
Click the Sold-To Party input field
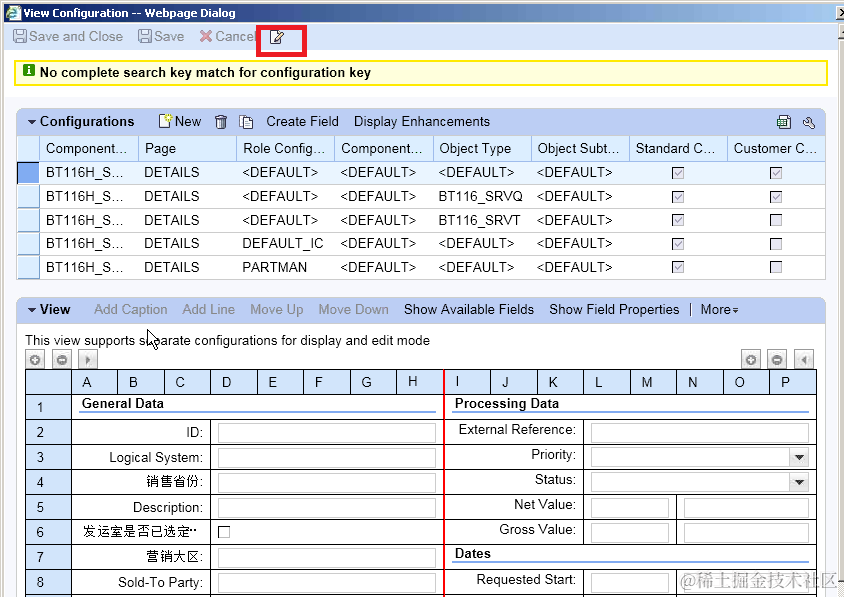[327, 582]
